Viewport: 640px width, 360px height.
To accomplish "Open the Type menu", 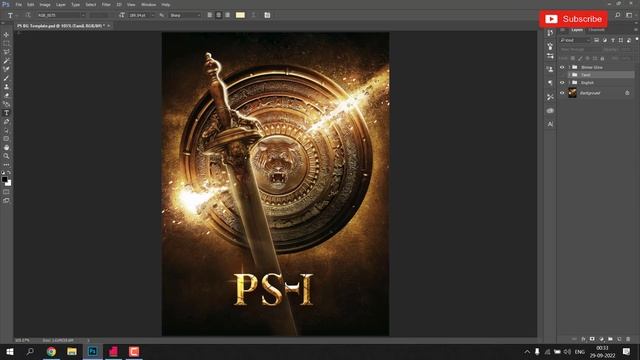I will [x=76, y=4].
